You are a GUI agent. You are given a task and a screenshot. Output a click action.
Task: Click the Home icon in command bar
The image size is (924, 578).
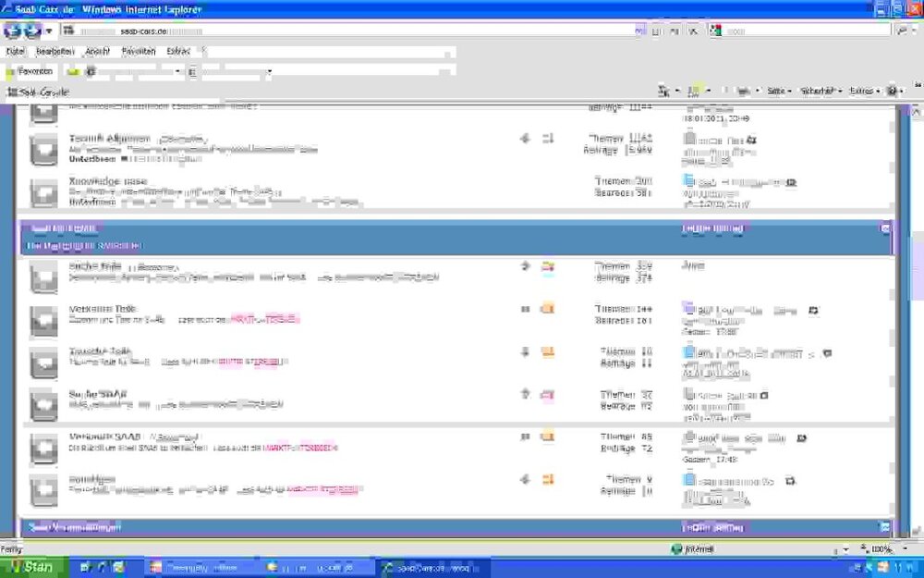pyautogui.click(x=663, y=91)
